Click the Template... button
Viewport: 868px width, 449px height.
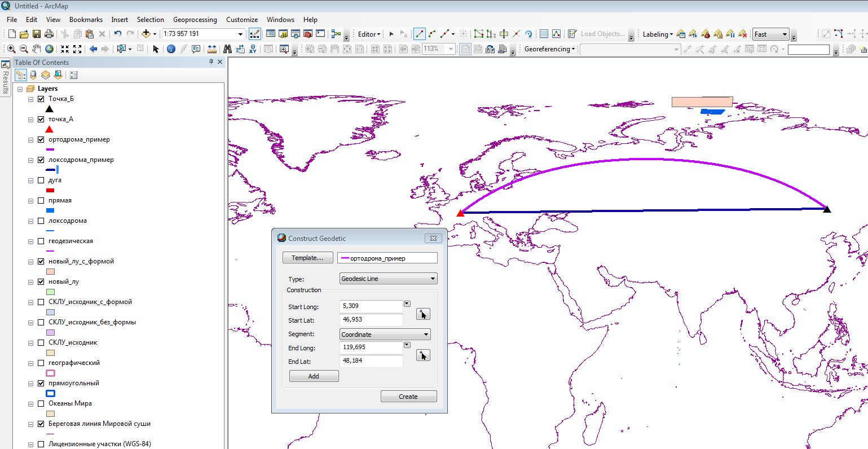pyautogui.click(x=307, y=258)
